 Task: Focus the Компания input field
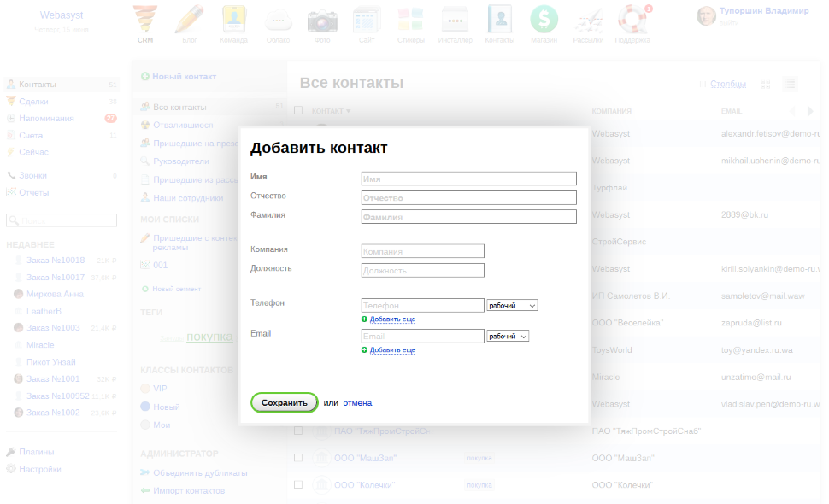423,251
